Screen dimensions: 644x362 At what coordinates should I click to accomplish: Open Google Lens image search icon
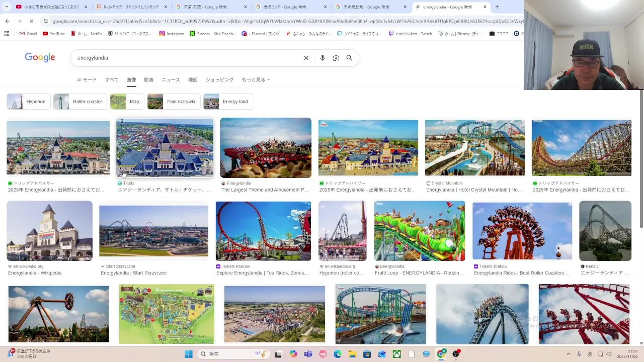pyautogui.click(x=336, y=58)
